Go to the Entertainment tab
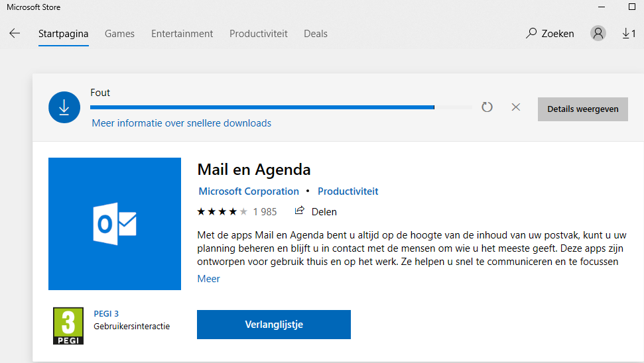The width and height of the screenshot is (644, 363). coord(182,34)
